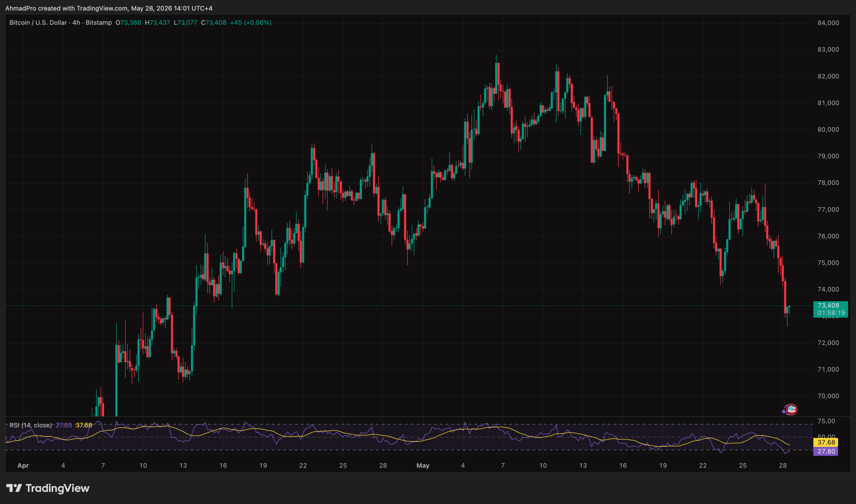Click the May 28 date label
This screenshot has height=504, width=856.
[783, 466]
